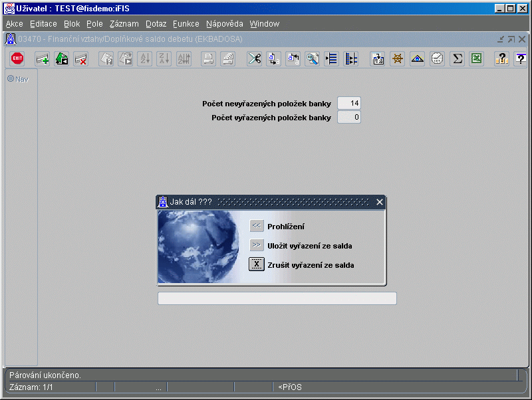Image resolution: width=532 pixels, height=400 pixels.
Task: Click the ship's wheel navigator icon
Action: pyautogui.click(x=397, y=58)
